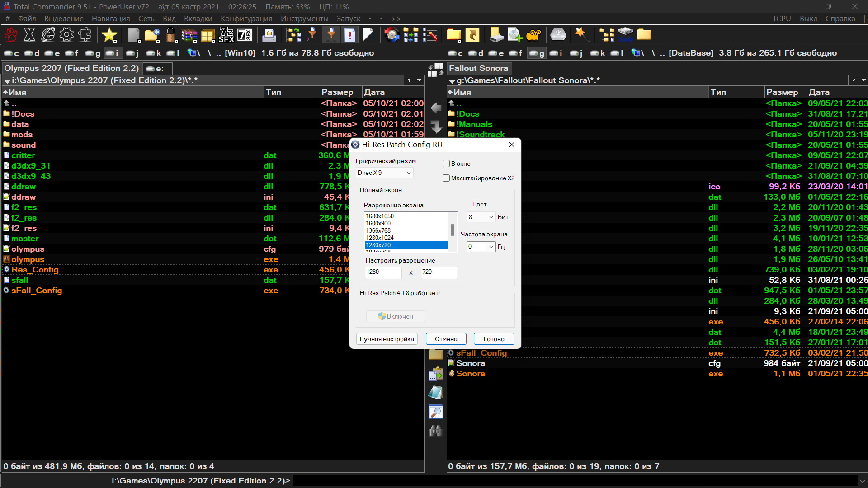Enable the "В окне" checkbox
The image size is (868, 488).
[446, 164]
